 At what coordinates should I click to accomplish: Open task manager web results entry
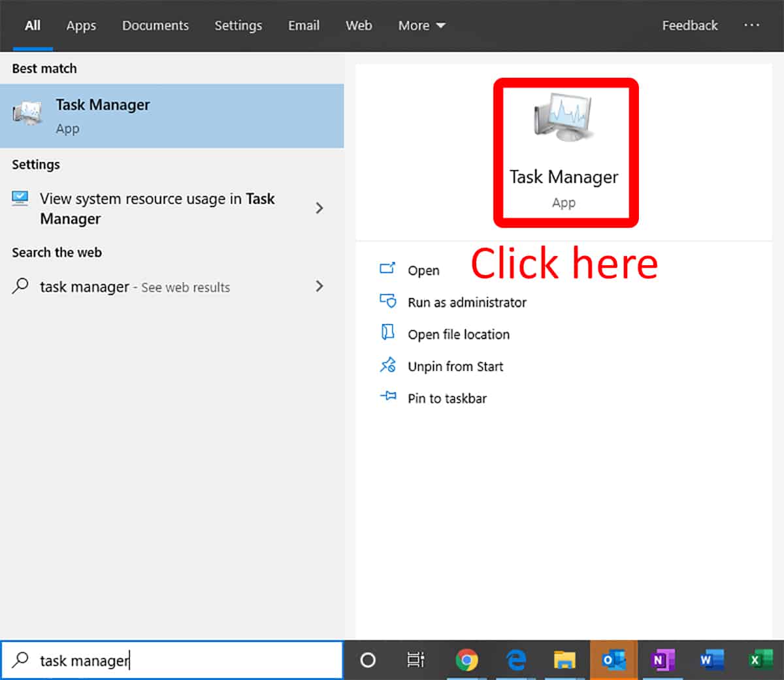172,287
